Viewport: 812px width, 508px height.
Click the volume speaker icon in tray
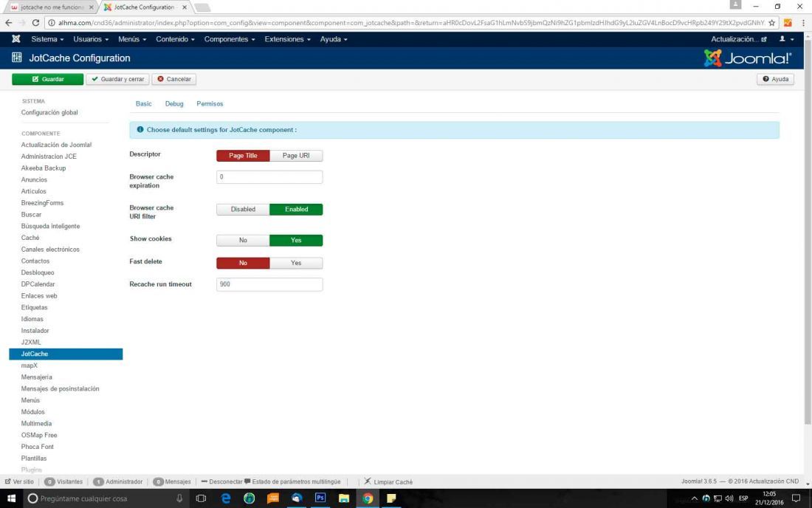pyautogui.click(x=729, y=498)
